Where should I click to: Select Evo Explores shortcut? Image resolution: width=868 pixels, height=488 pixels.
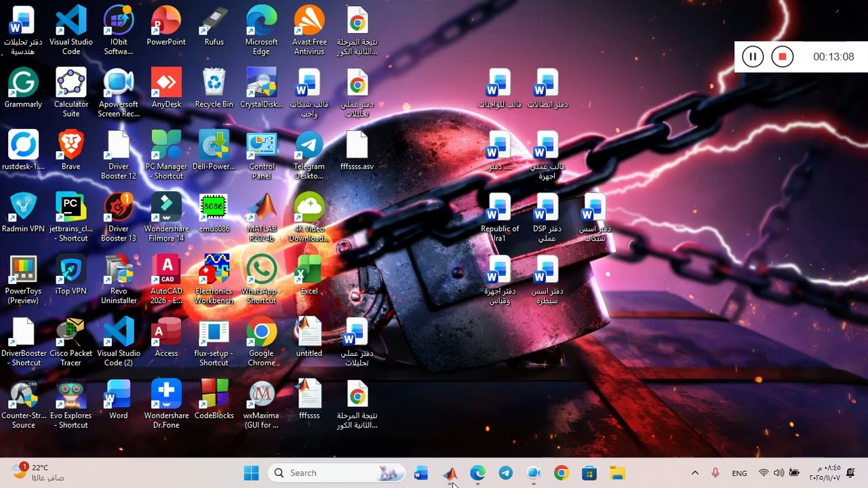coord(71,405)
